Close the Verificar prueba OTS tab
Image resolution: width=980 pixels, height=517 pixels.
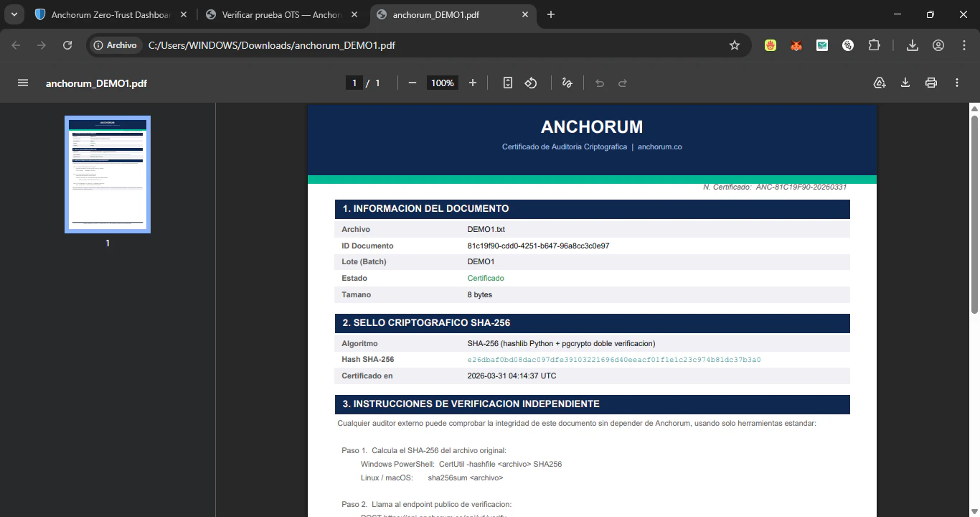(x=354, y=14)
